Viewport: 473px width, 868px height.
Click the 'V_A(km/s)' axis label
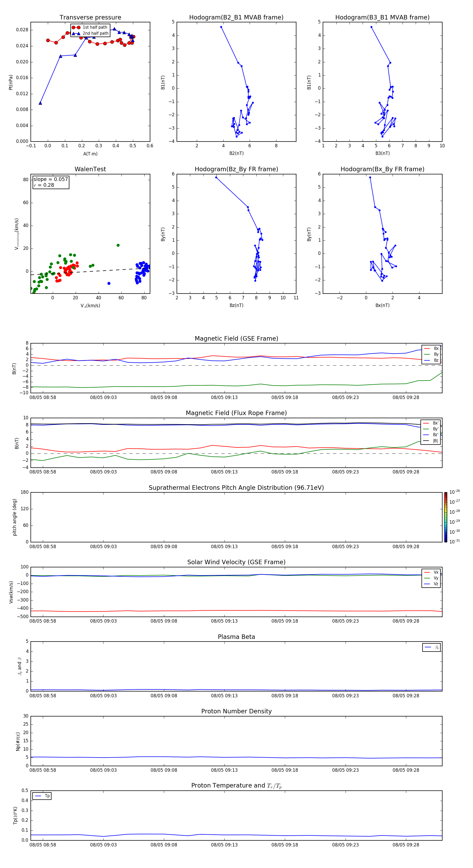coord(90,306)
